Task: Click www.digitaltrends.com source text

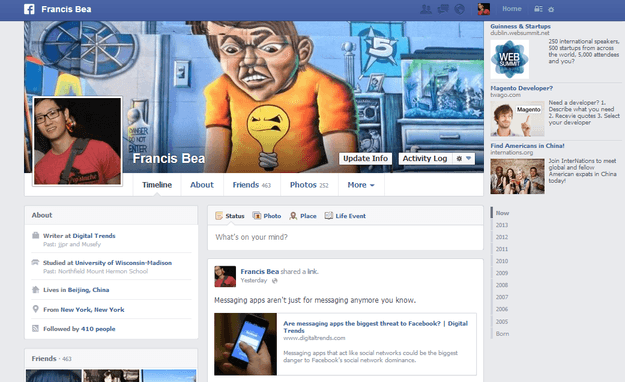Action: click(314, 338)
